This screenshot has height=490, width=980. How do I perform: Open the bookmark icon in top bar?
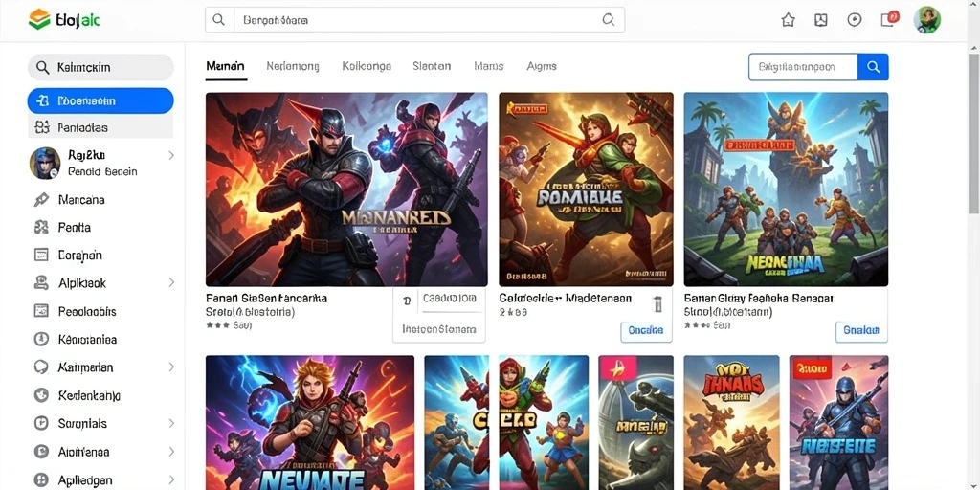pyautogui.click(x=820, y=20)
